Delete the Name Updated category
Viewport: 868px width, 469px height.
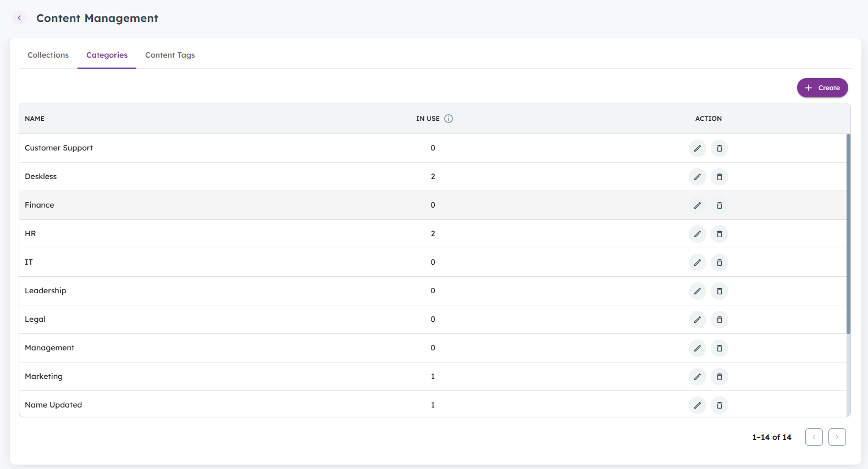[720, 405]
